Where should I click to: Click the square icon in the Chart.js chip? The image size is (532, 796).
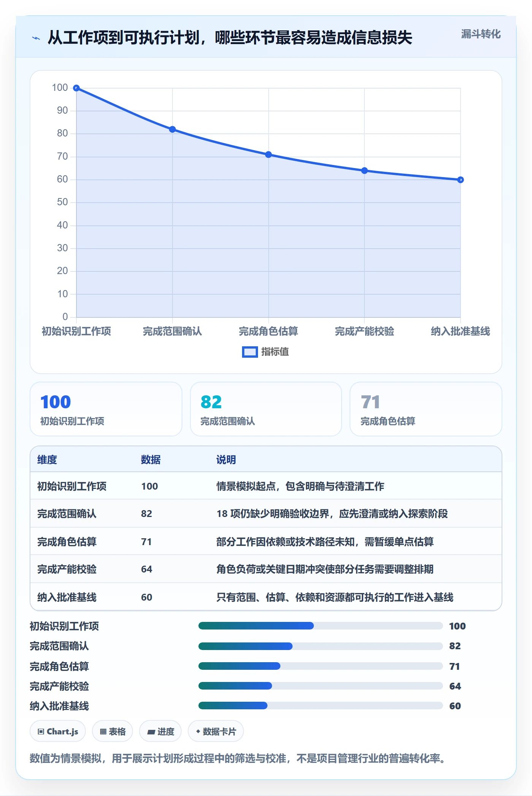pyautogui.click(x=41, y=732)
